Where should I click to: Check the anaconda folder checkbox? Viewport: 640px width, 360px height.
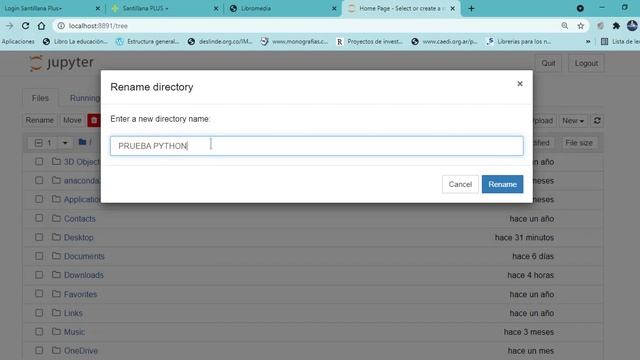point(39,180)
